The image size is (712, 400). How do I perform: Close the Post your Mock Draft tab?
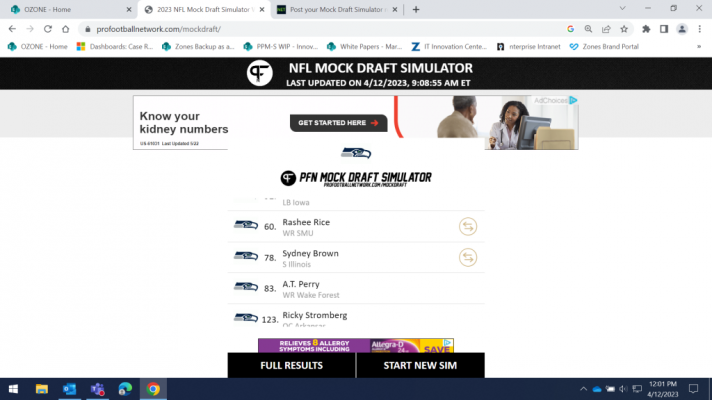395,10
